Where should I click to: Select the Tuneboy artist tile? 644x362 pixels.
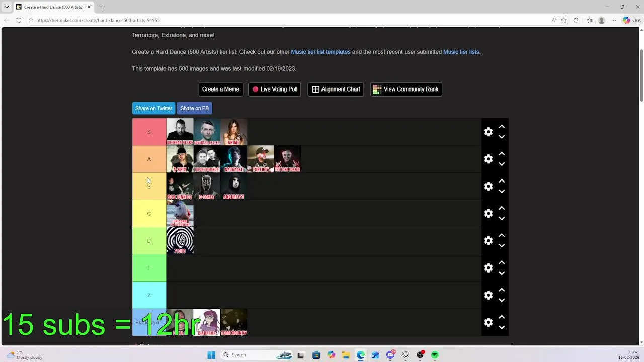tap(261, 159)
